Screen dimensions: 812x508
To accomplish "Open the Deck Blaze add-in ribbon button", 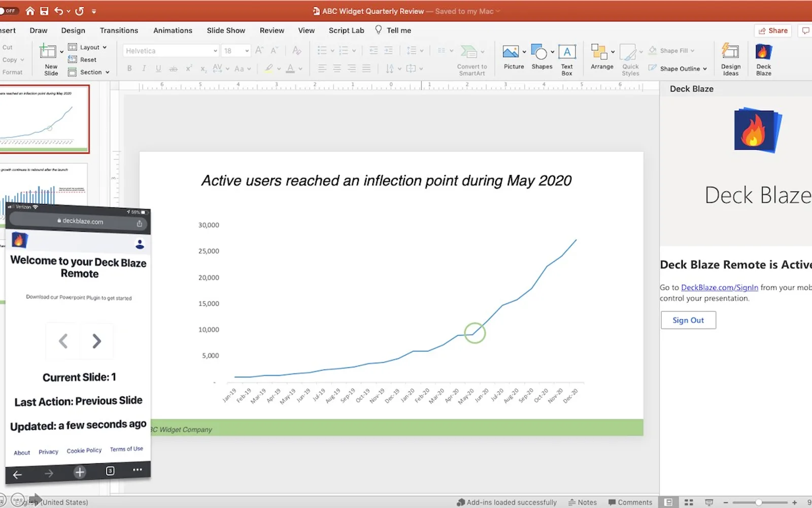I will pos(763,59).
